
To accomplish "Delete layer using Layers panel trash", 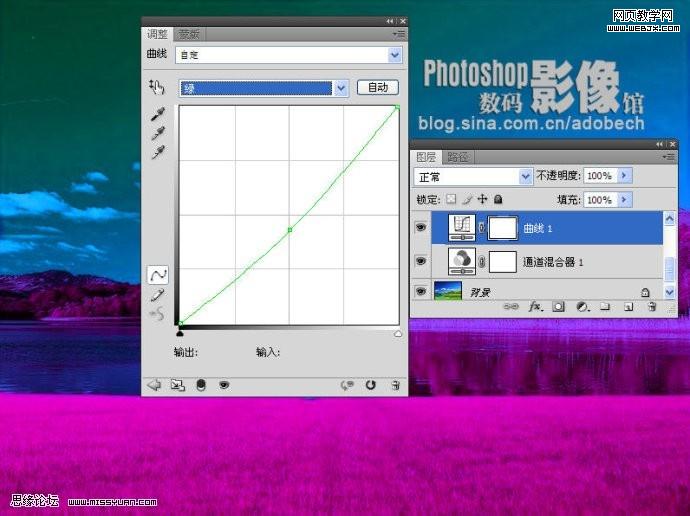I will click(653, 307).
